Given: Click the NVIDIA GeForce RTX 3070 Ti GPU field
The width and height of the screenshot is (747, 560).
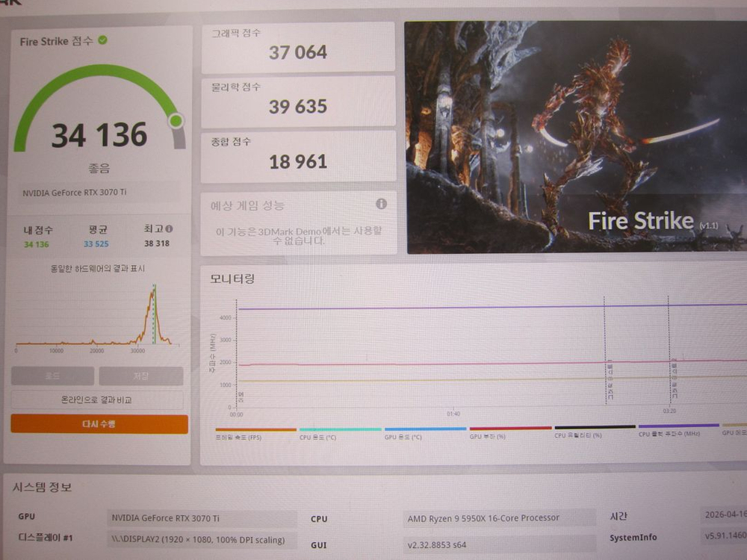Looking at the screenshot, I should tap(202, 518).
